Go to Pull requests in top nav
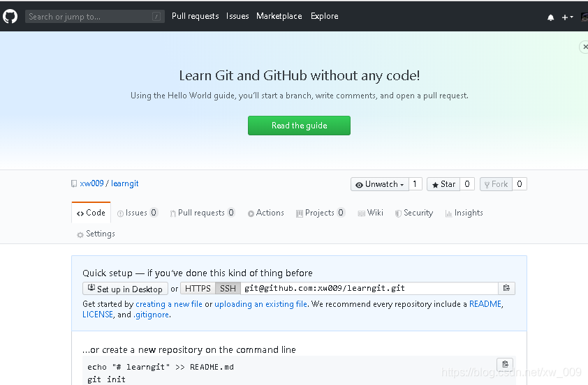Image resolution: width=588 pixels, height=385 pixels. (x=195, y=16)
